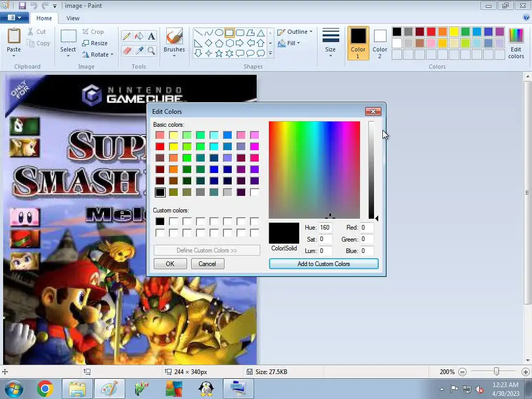532x399 pixels.
Task: Close the Edit Colors dialog
Action: [373, 111]
